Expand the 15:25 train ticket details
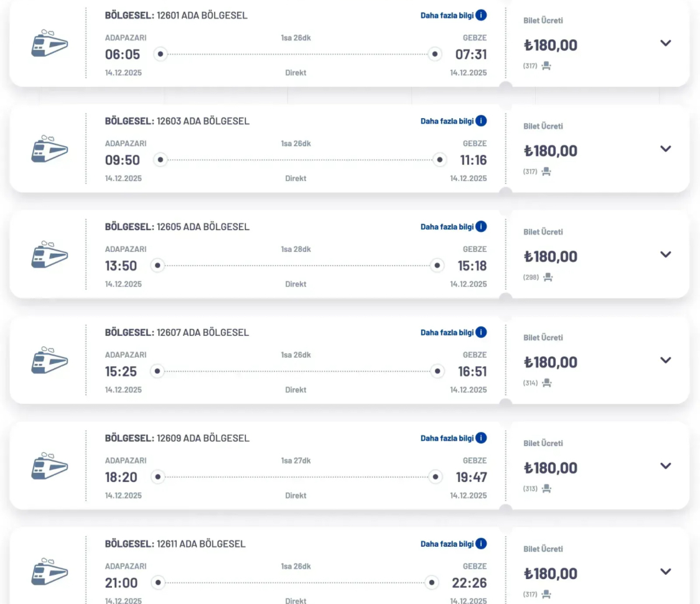This screenshot has width=700, height=604. pyautogui.click(x=666, y=360)
